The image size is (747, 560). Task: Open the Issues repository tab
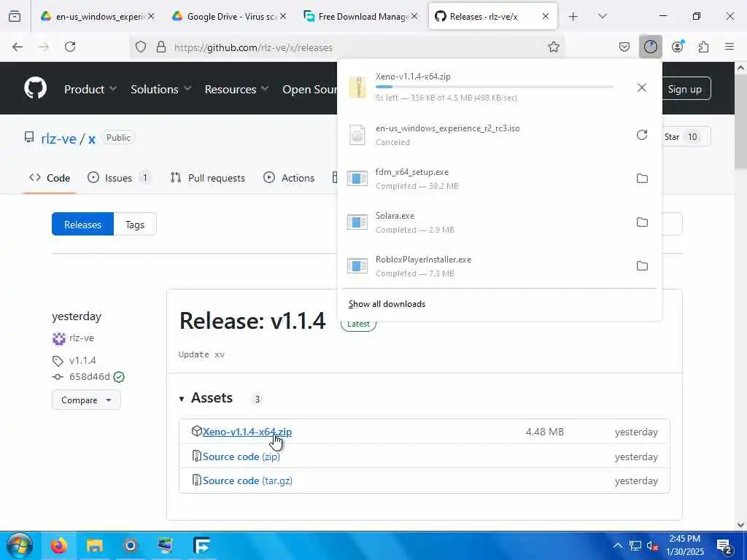tap(119, 178)
